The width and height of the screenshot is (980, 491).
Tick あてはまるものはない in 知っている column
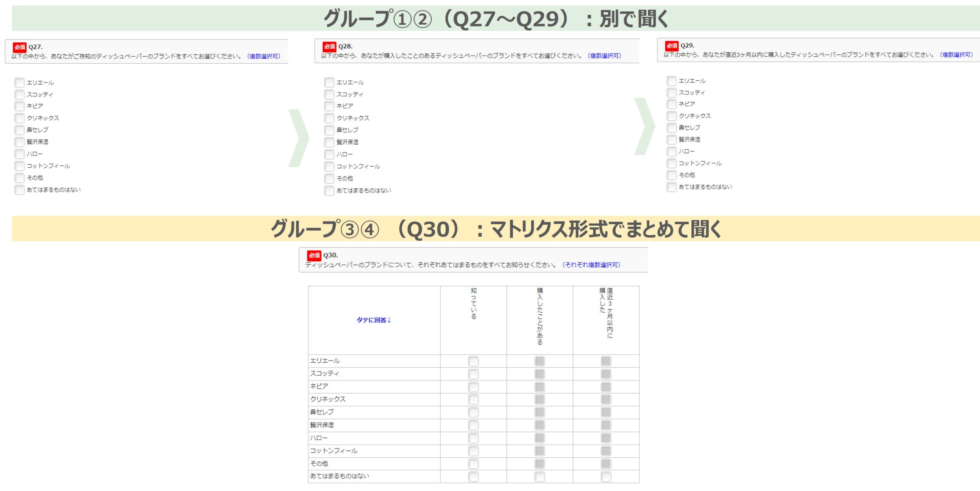(474, 477)
